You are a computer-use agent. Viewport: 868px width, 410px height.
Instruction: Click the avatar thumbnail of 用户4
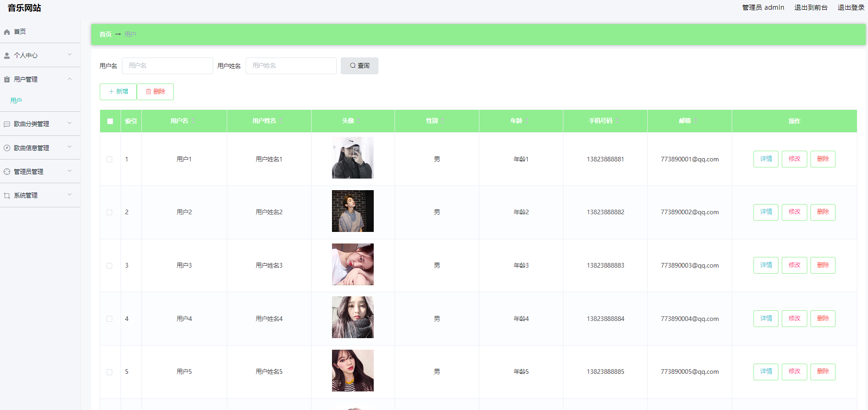click(x=353, y=317)
